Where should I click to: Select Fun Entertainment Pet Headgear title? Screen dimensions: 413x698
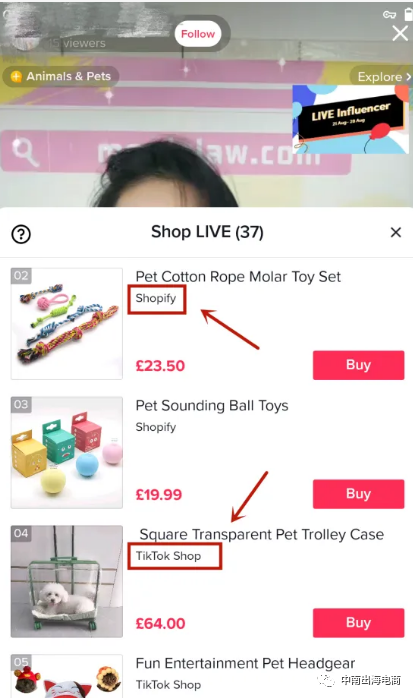tap(245, 663)
